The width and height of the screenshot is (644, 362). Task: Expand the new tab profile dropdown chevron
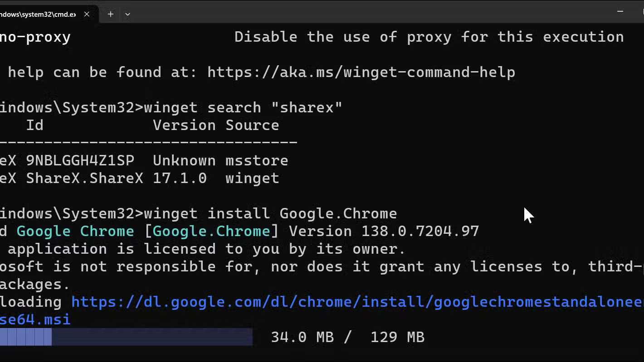coord(127,14)
